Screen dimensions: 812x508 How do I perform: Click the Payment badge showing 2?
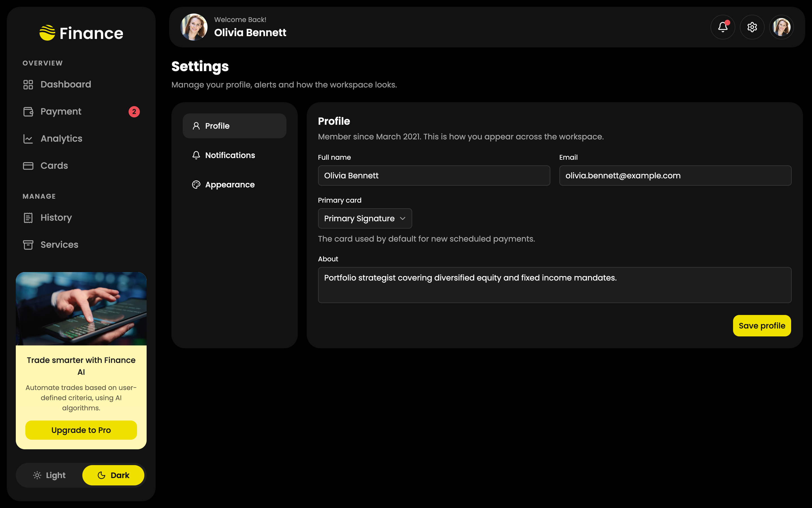[x=134, y=111]
